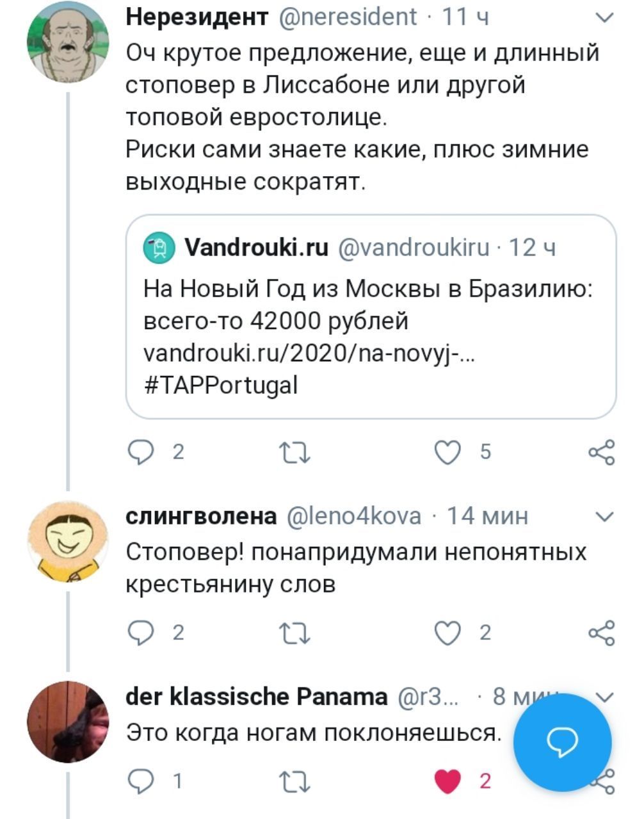Open the #TAPPortugal hashtag
644x819 pixels.
tap(220, 385)
